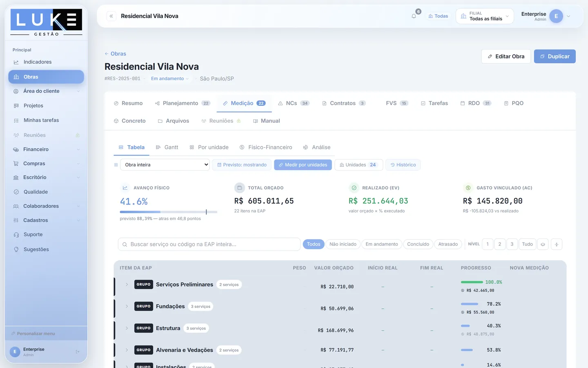This screenshot has width=588, height=368.
Task: Click the grid icon left of Obra inteira
Action: [116, 165]
